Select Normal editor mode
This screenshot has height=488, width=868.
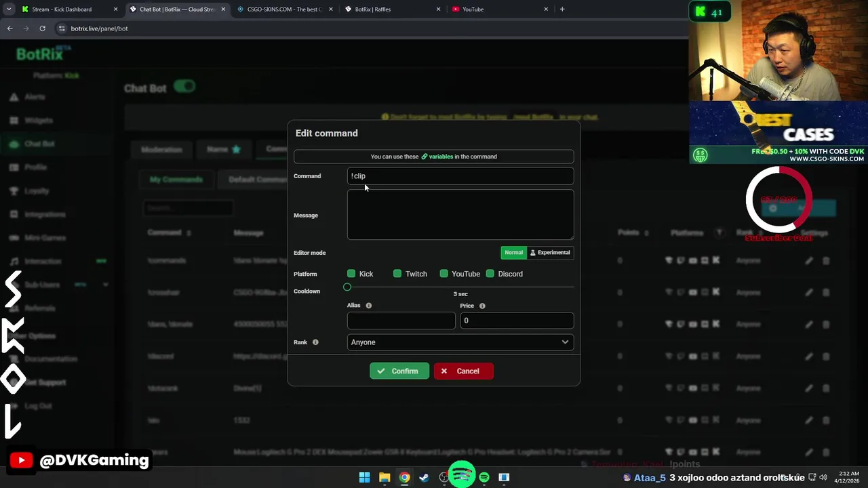click(x=513, y=253)
